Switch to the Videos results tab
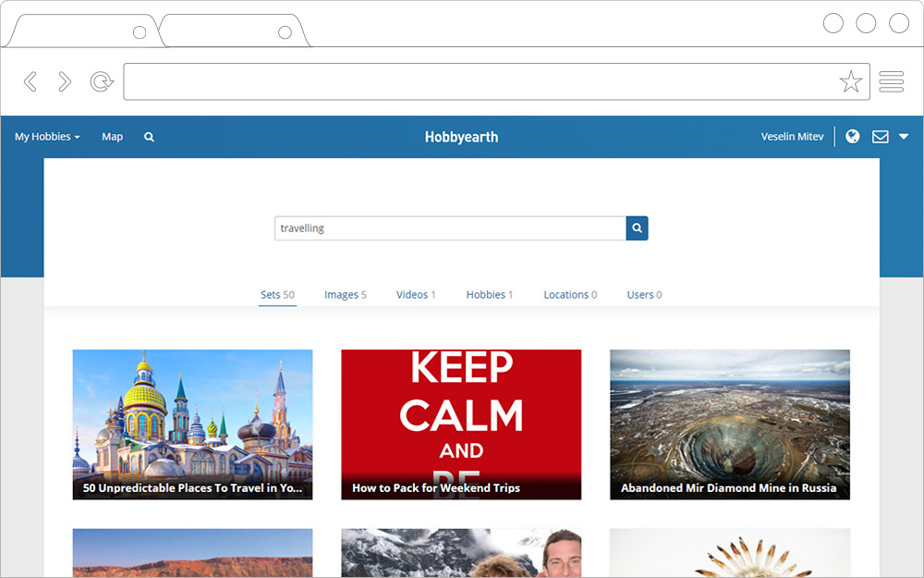The image size is (924, 578). pyautogui.click(x=416, y=295)
